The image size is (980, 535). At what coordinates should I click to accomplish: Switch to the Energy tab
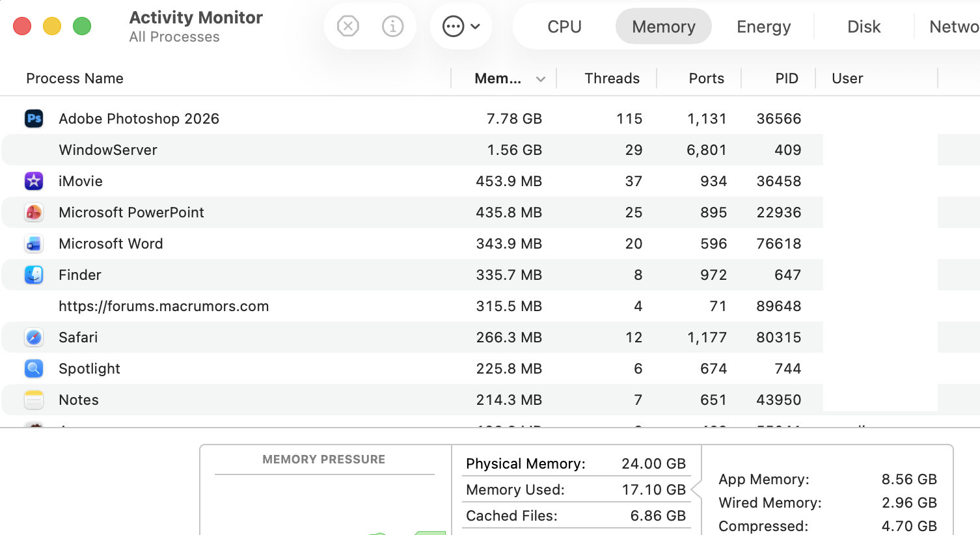click(x=764, y=27)
